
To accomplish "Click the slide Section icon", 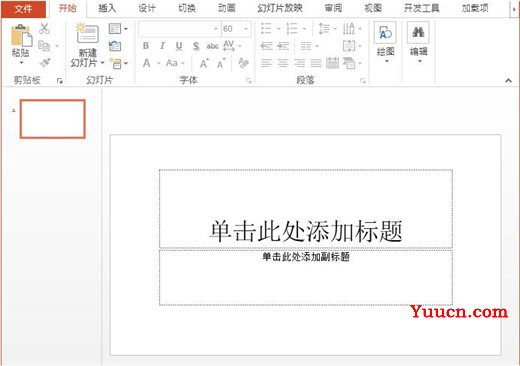I will point(116,63).
